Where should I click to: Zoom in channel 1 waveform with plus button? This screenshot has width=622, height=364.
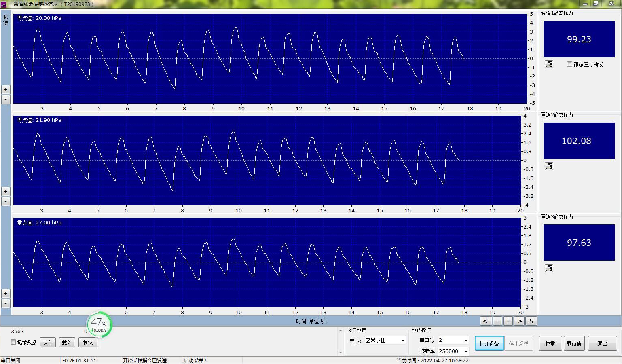(6, 89)
